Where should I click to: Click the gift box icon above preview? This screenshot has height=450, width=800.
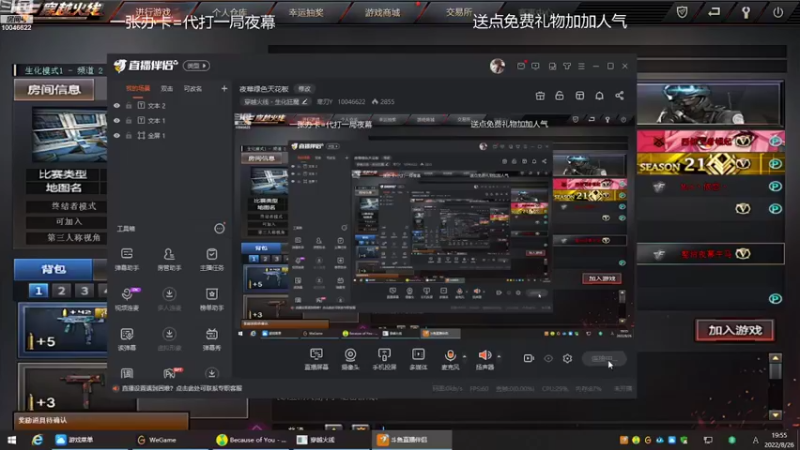(x=540, y=95)
